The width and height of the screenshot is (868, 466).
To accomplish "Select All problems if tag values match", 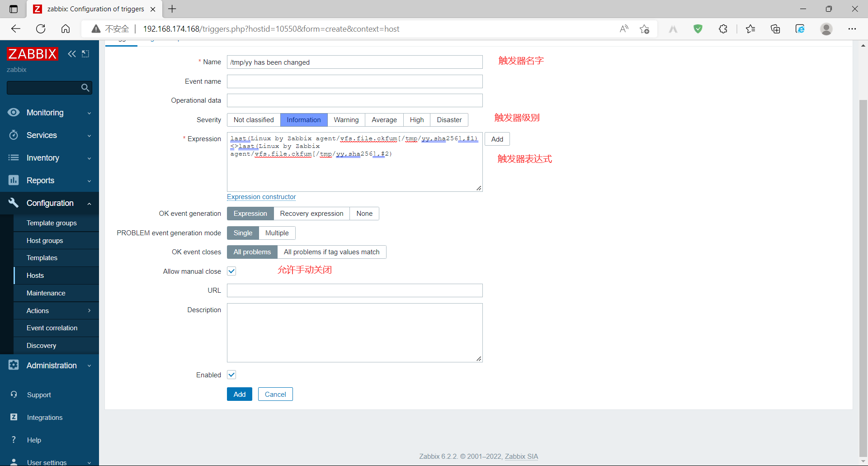I will [332, 252].
